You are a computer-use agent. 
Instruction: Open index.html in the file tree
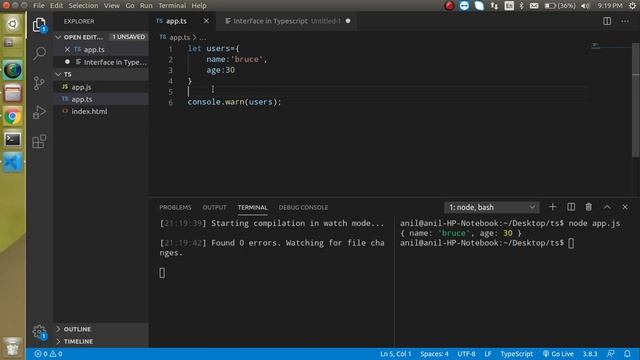tap(101, 111)
